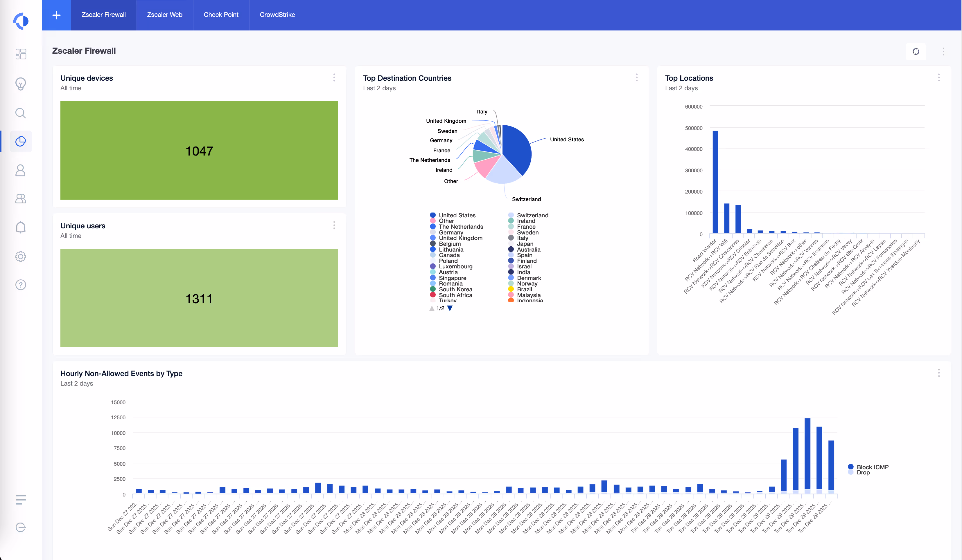
Task: Open the Top Locations widget options menu
Action: tap(939, 78)
